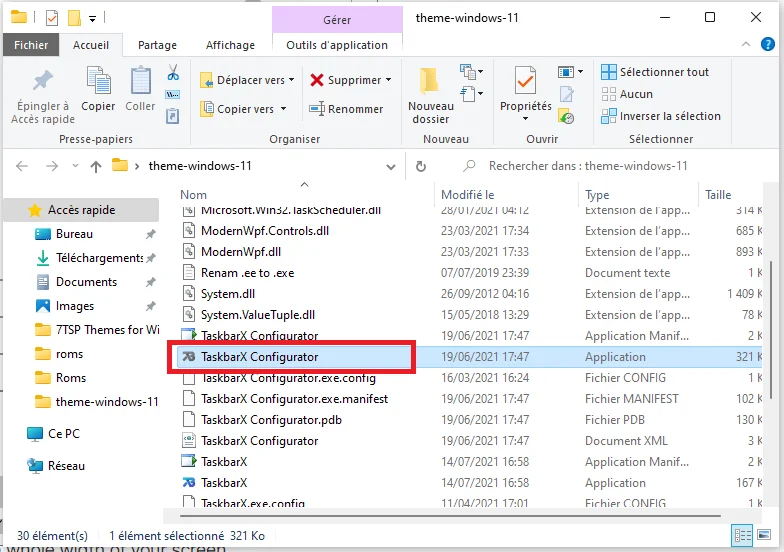Click Properties icon in quick access toolbar
This screenshot has width=784, height=552.
pos(52,18)
